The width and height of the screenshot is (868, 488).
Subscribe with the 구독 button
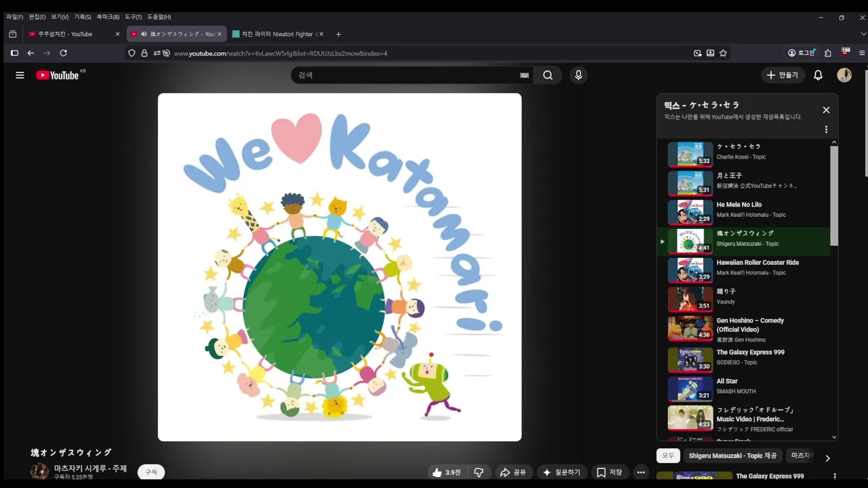tap(151, 472)
